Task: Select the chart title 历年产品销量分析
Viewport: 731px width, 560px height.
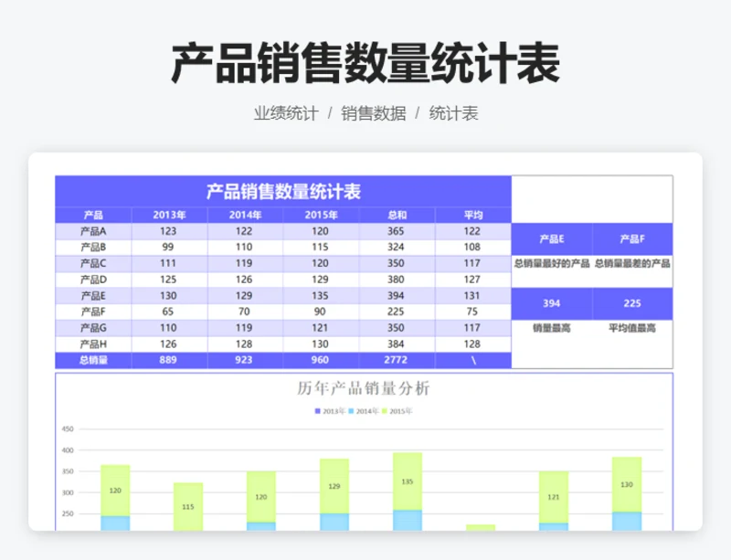Action: tap(363, 388)
